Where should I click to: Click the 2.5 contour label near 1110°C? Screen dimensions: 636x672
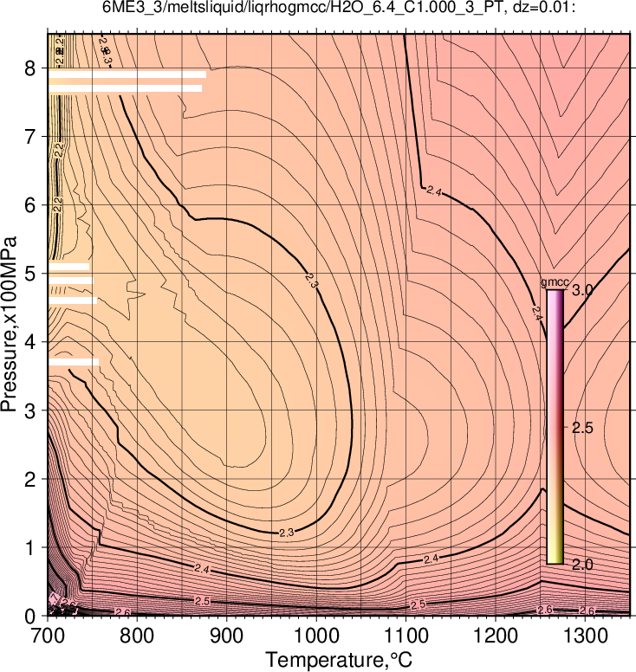[419, 604]
